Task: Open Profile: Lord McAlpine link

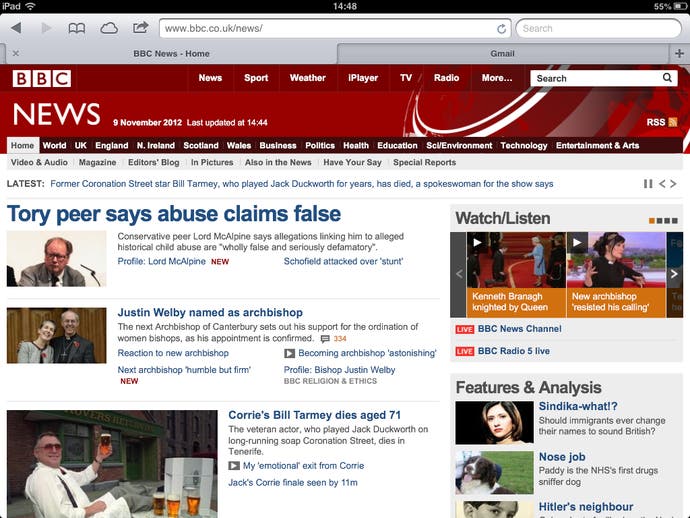Action: (161, 261)
